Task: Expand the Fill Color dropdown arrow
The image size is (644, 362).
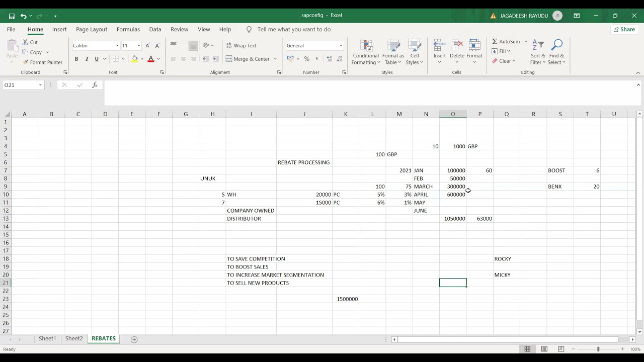Action: [x=142, y=59]
